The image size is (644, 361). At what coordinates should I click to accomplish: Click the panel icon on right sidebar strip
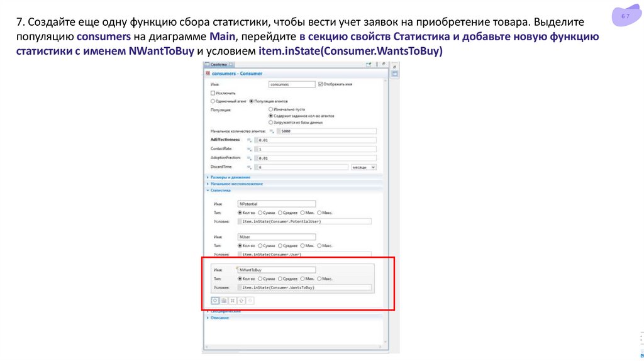tap(395, 74)
